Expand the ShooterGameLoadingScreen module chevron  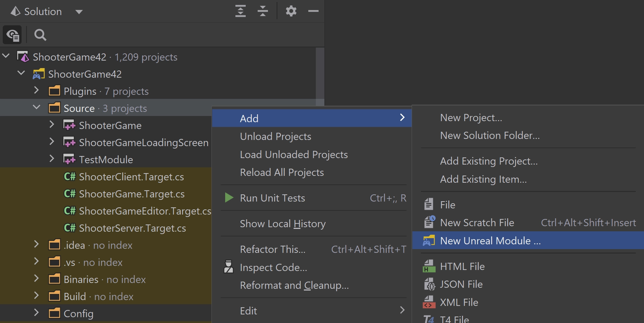(x=52, y=141)
